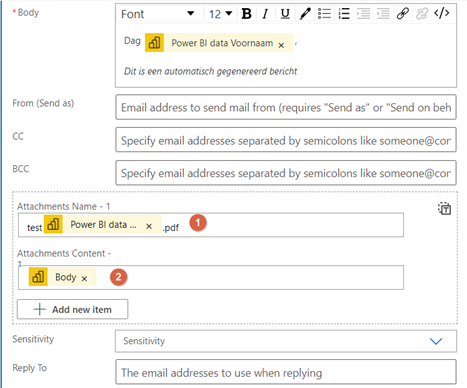467x388 pixels.
Task: Switch attachments to input entire array
Action: 444,208
